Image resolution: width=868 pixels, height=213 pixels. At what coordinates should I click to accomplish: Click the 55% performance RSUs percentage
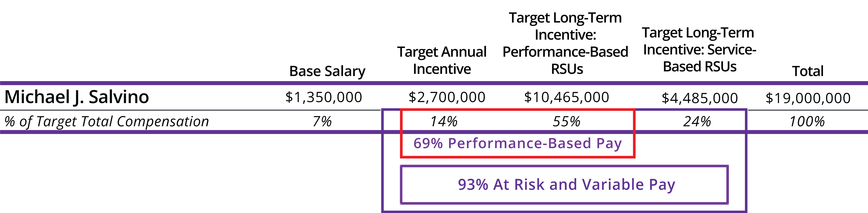566,121
